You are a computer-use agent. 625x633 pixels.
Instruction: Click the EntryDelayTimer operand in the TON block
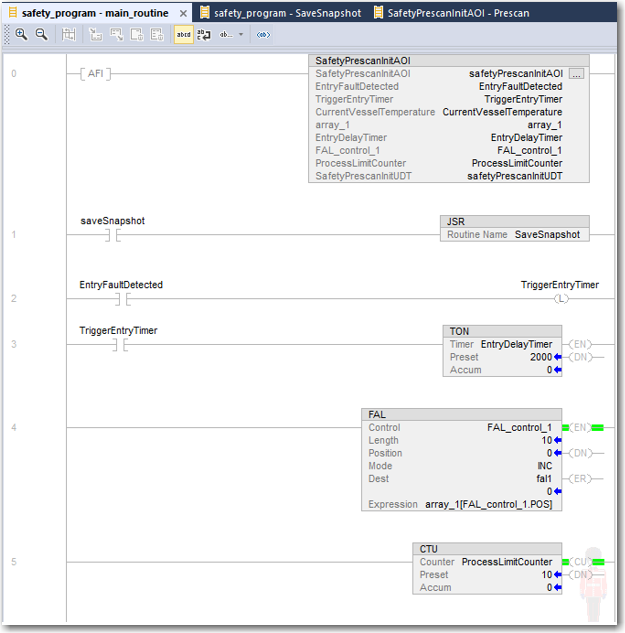516,344
